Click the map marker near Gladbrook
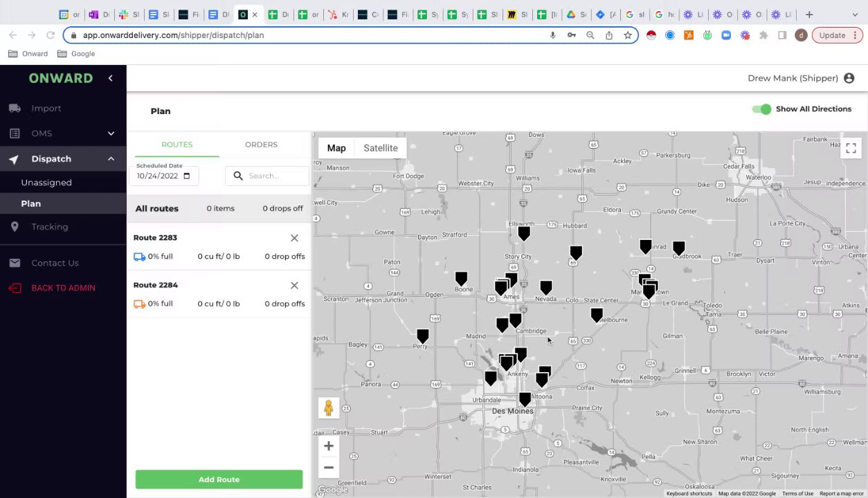The width and height of the screenshot is (868, 498). pyautogui.click(x=679, y=248)
